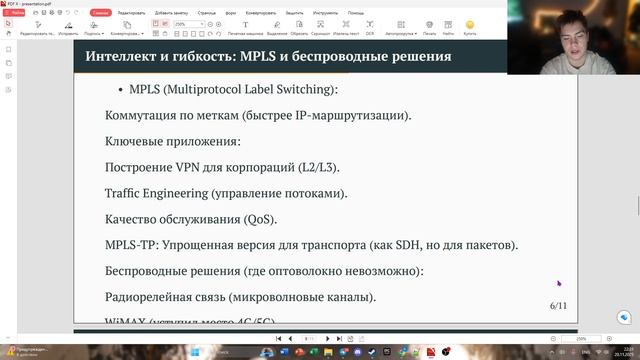
Task: Open Discord from the taskbar
Action: (x=358, y=352)
